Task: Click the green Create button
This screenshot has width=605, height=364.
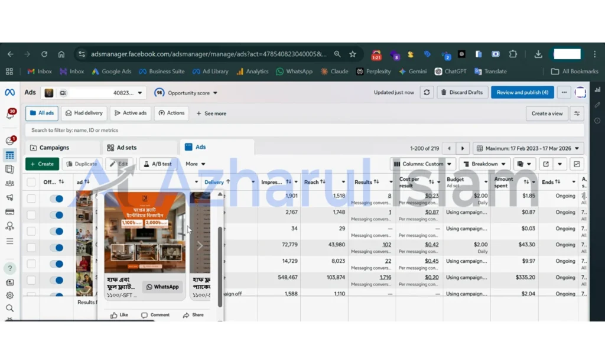Action: coord(42,164)
